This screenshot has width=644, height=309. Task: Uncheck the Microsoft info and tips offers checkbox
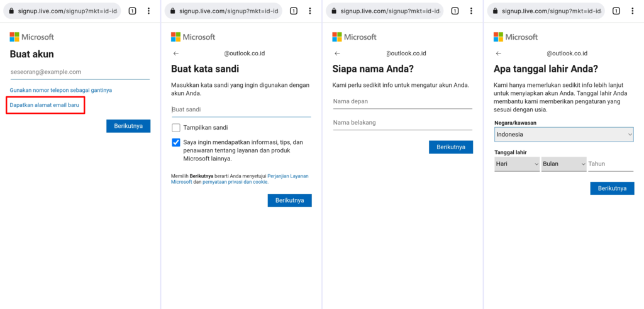coord(176,143)
